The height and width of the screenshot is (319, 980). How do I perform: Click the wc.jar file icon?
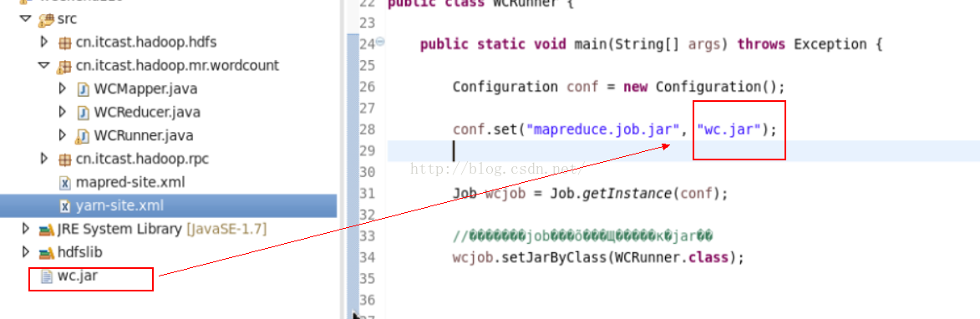click(x=46, y=276)
